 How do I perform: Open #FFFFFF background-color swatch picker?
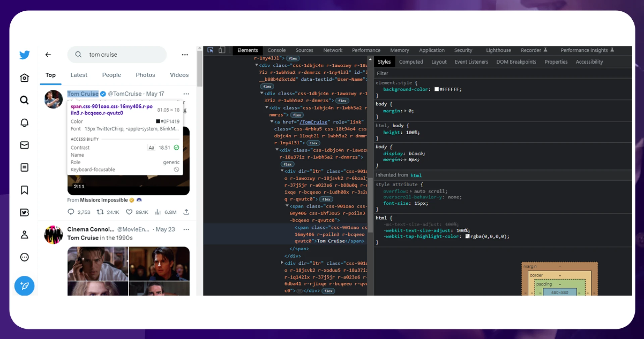coord(436,89)
